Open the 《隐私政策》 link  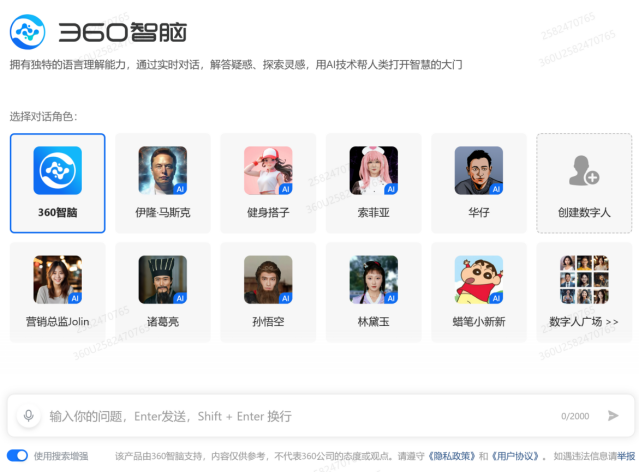pos(451,456)
